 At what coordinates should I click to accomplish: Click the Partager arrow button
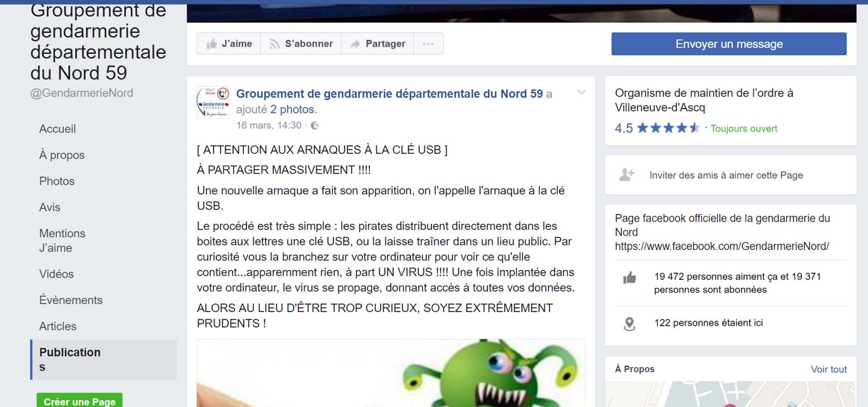click(x=377, y=44)
